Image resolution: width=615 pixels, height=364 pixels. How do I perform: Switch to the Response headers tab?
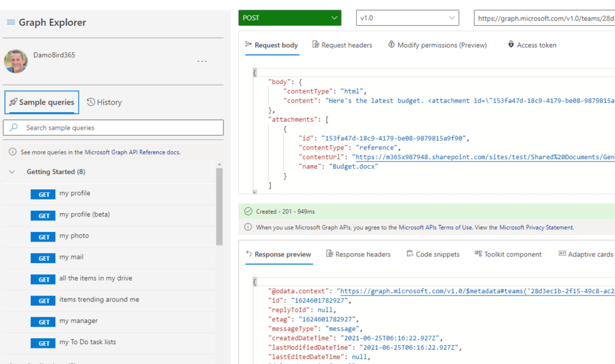click(x=359, y=254)
